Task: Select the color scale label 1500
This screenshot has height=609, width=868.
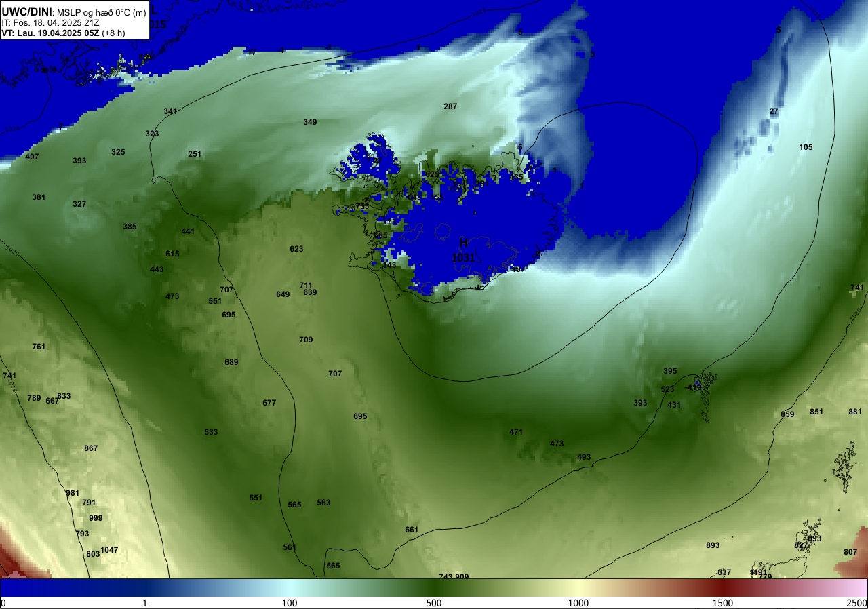Action: click(722, 603)
